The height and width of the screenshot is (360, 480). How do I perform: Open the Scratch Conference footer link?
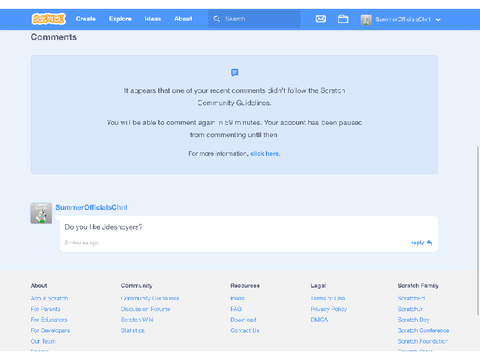pos(423,330)
